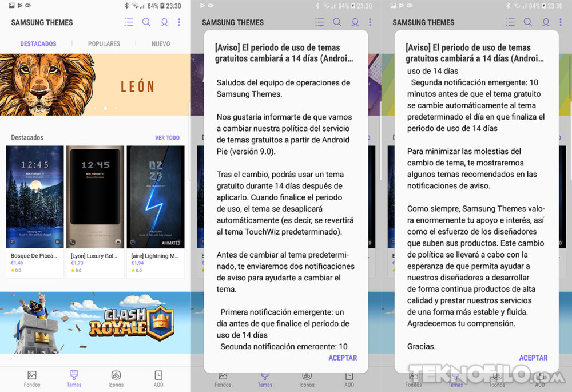This screenshot has height=392, width=572.
Task: Open AOD in the left screen's bottom bar
Action: (158, 378)
